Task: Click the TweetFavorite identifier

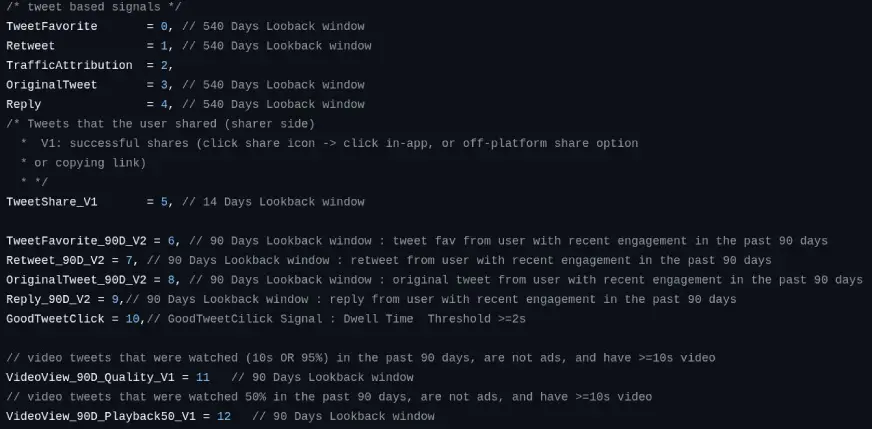Action: click(x=52, y=26)
